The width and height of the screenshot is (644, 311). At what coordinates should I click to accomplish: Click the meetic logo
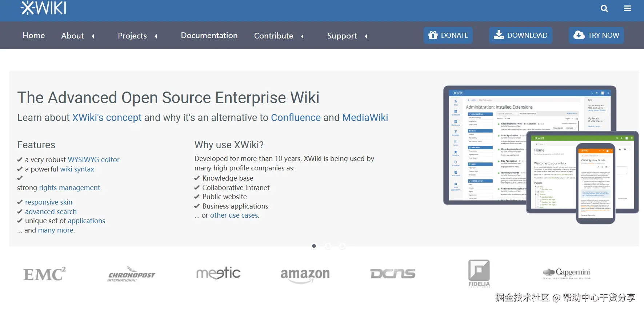(x=218, y=273)
